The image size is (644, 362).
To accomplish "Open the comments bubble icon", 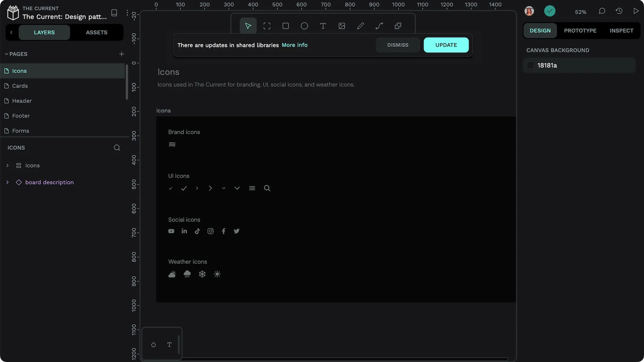I will (x=602, y=11).
